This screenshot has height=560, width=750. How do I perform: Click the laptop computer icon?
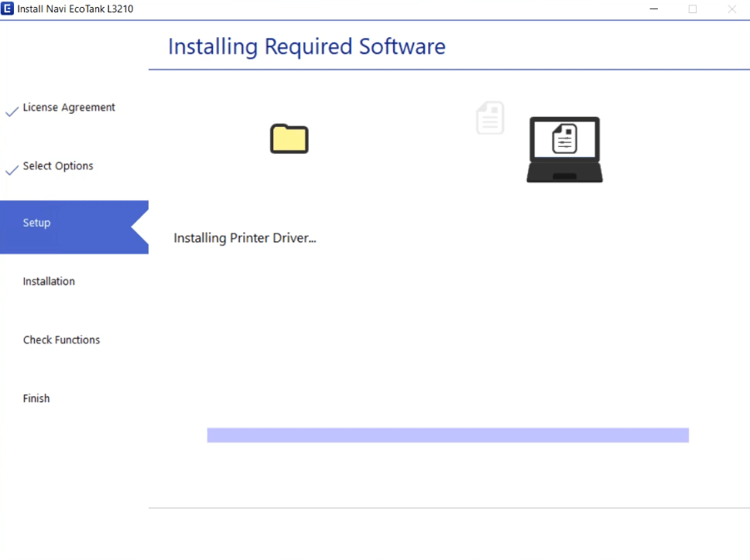click(x=564, y=149)
